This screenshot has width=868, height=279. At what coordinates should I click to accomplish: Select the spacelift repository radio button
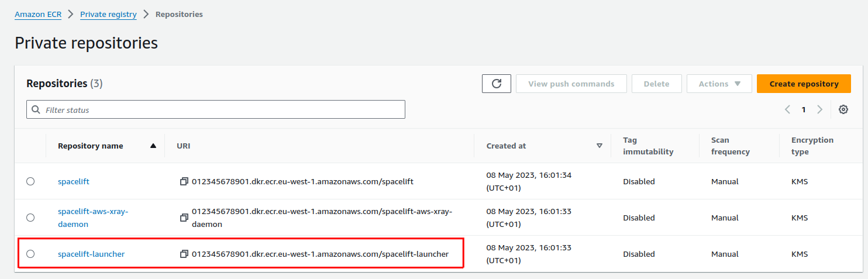[30, 181]
